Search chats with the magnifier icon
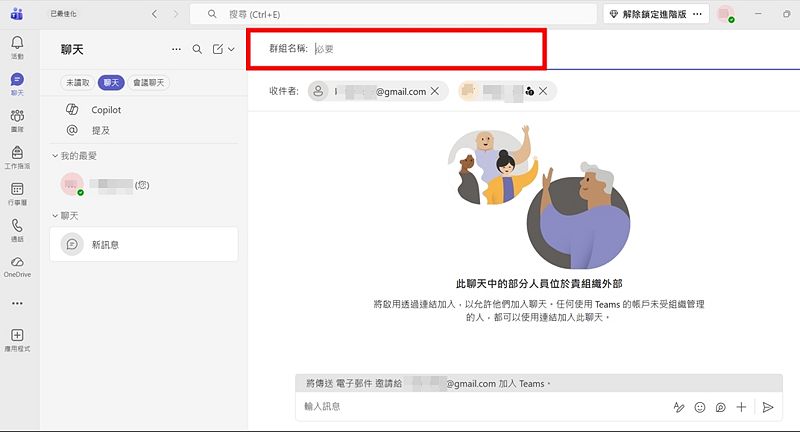Screen dimensions: 800x432 coord(197,49)
